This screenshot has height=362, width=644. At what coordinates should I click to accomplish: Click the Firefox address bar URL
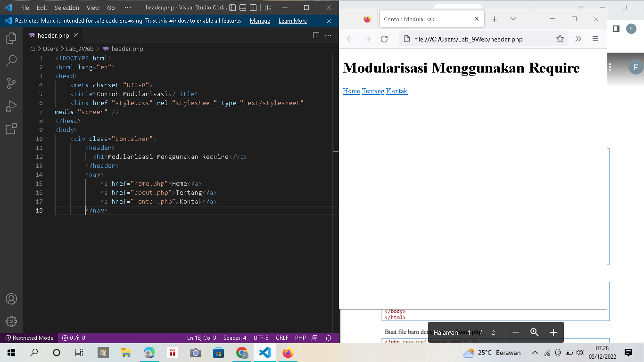click(469, 39)
